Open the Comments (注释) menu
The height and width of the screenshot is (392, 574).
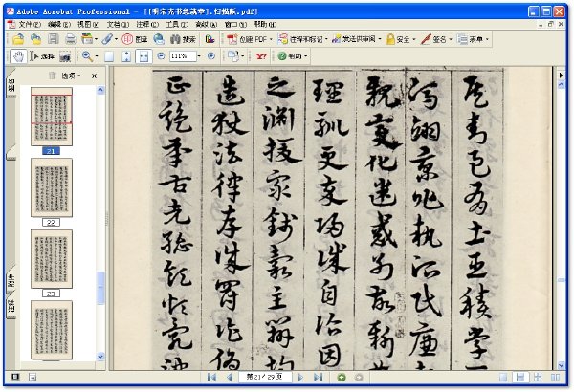coord(147,24)
